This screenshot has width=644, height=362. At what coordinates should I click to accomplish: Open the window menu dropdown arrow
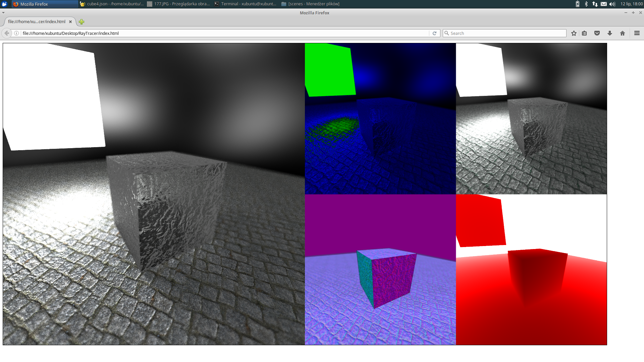click(3, 13)
